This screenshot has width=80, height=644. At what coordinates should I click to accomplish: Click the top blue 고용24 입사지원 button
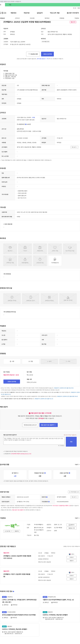point(47,54)
